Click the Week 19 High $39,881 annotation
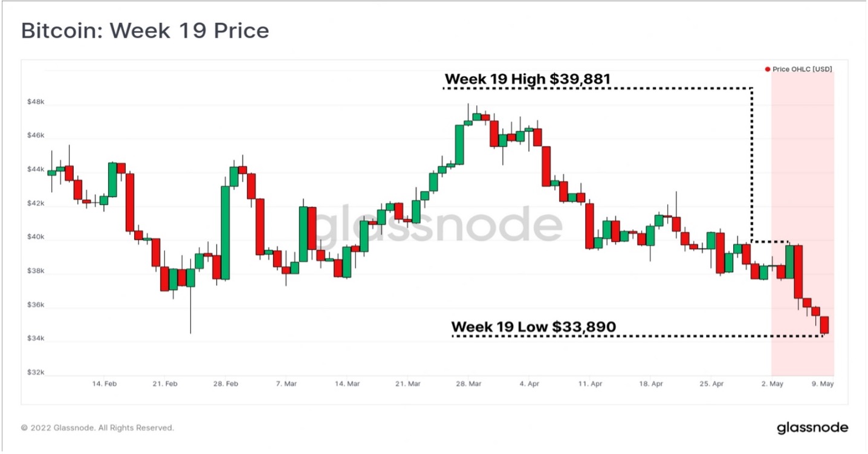 tap(528, 79)
